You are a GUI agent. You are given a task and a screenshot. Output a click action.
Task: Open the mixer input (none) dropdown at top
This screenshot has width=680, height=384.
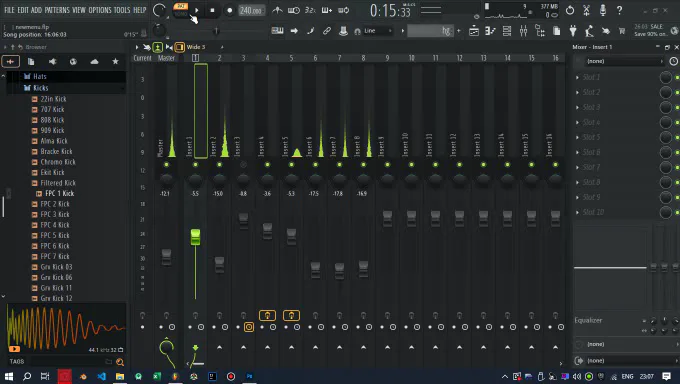pyautogui.click(x=624, y=61)
